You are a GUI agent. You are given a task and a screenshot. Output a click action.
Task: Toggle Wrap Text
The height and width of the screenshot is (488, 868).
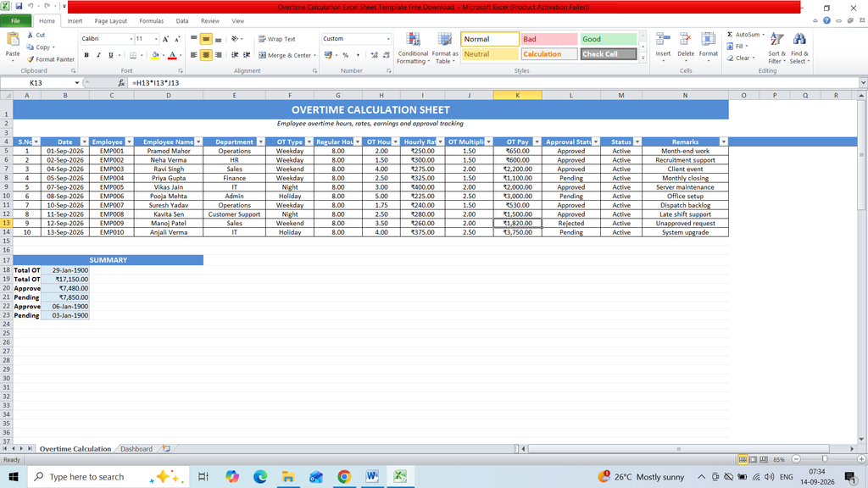pyautogui.click(x=277, y=39)
